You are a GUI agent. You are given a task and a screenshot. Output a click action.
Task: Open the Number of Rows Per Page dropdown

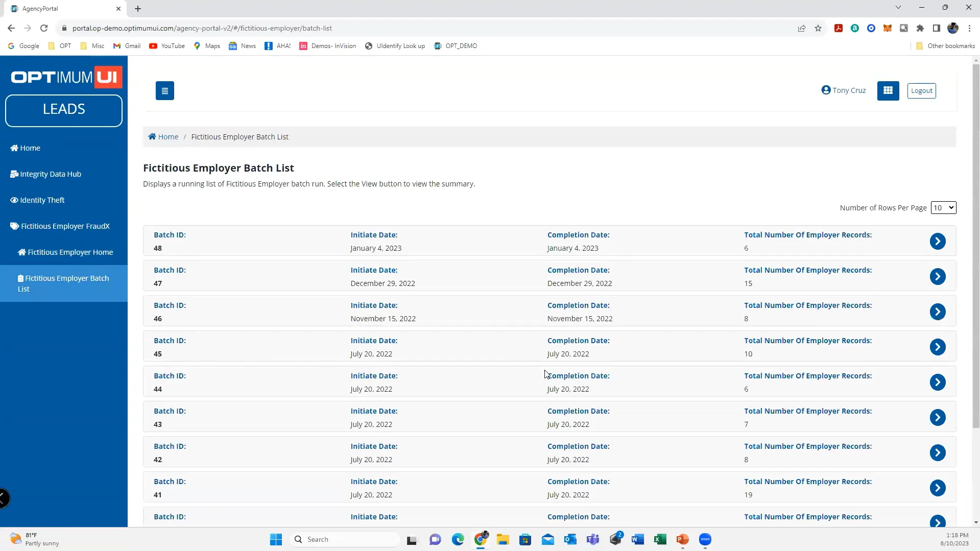point(943,208)
